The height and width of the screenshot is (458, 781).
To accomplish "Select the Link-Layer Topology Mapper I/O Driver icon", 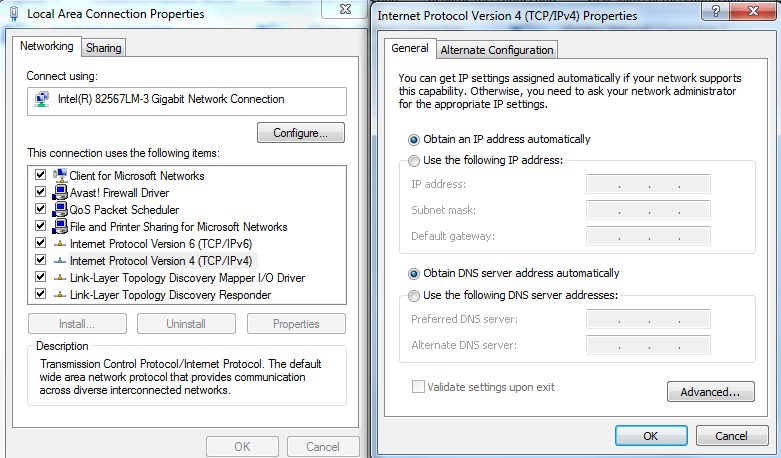I will click(x=59, y=278).
